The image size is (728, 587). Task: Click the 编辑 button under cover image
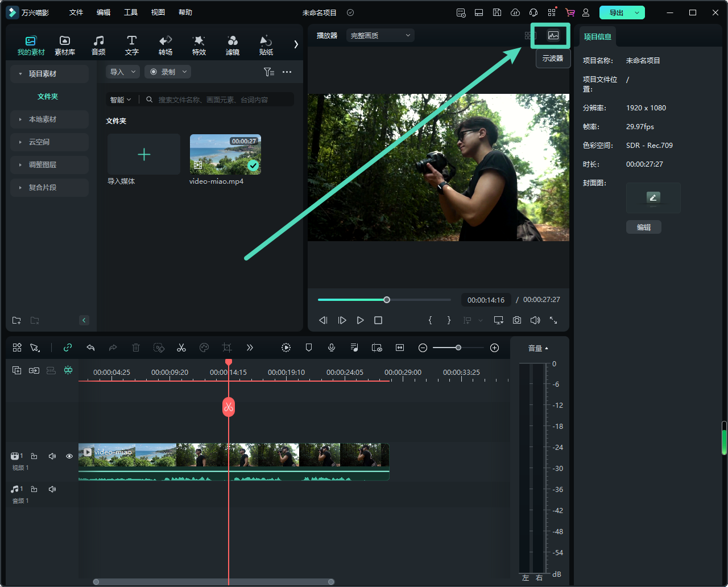click(x=643, y=227)
